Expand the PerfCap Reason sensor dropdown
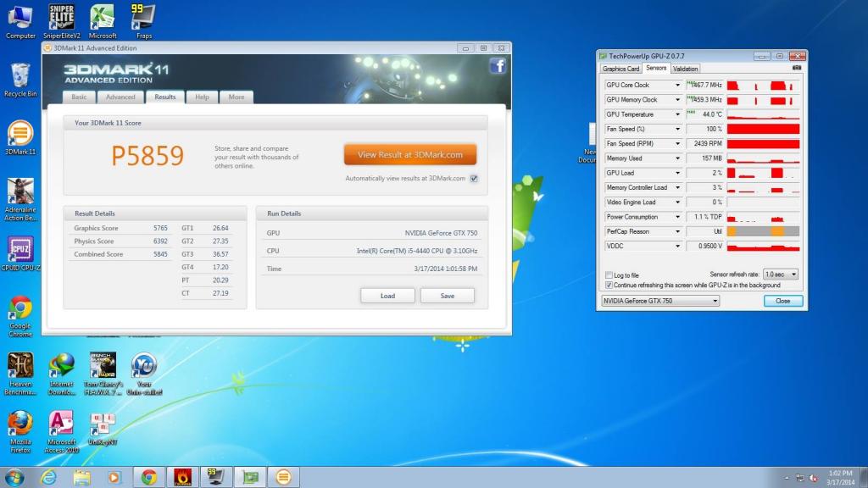 click(x=677, y=232)
